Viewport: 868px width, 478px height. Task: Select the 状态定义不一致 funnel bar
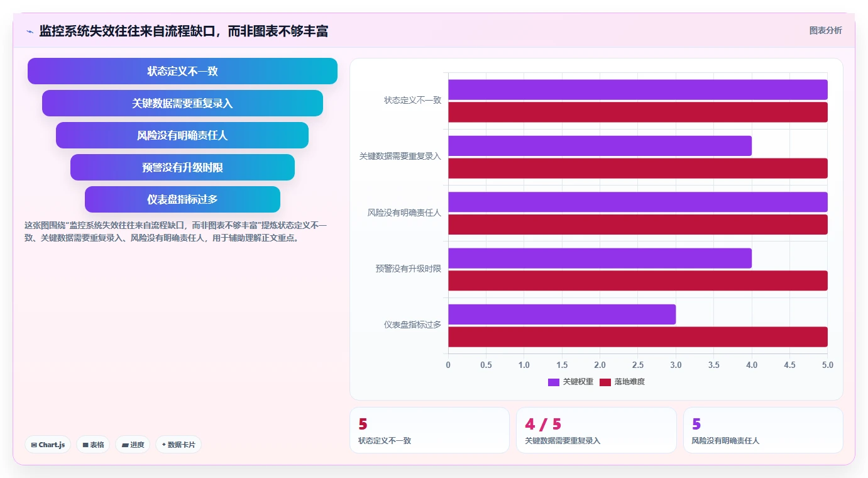pyautogui.click(x=182, y=71)
